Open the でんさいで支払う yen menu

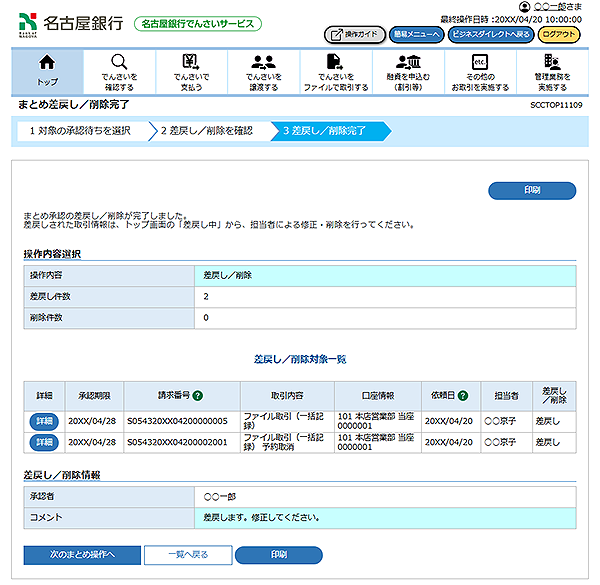(191, 71)
